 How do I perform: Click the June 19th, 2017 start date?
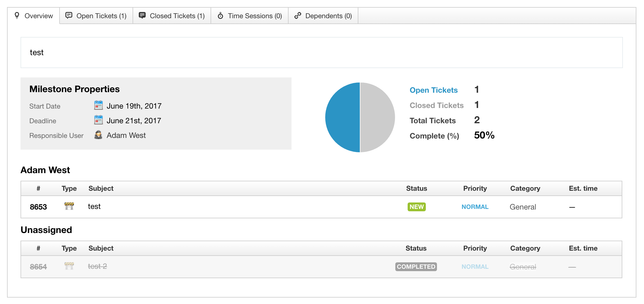coord(134,106)
